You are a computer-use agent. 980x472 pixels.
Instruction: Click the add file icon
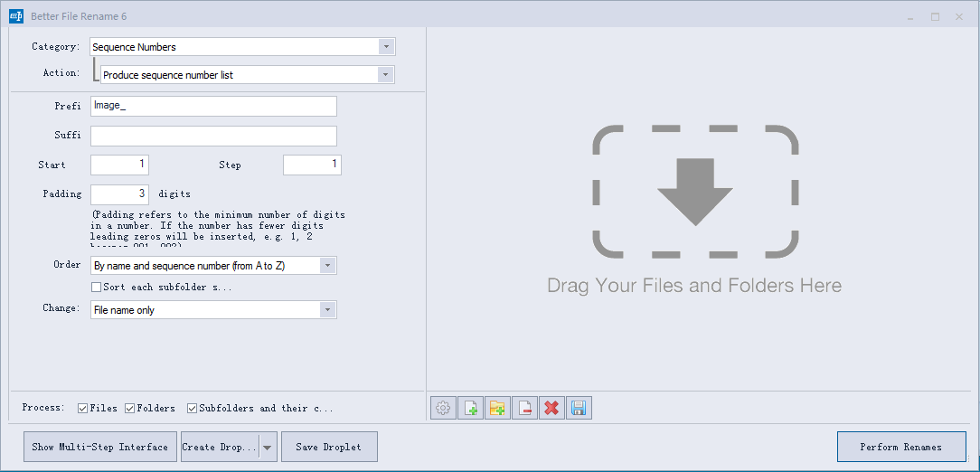tap(470, 408)
